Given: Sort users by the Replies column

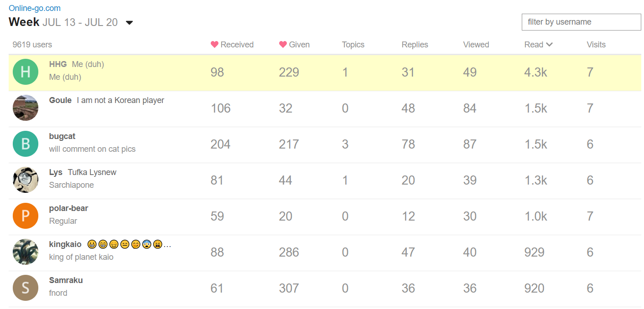Looking at the screenshot, I should (x=415, y=45).
